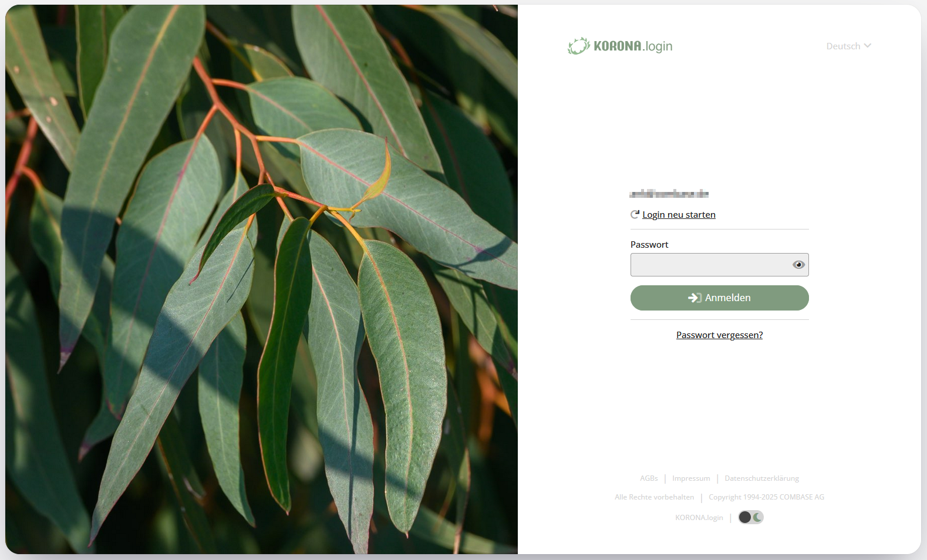The width and height of the screenshot is (927, 560).
Task: Click the eucalyptus leaves background image
Action: point(262,279)
